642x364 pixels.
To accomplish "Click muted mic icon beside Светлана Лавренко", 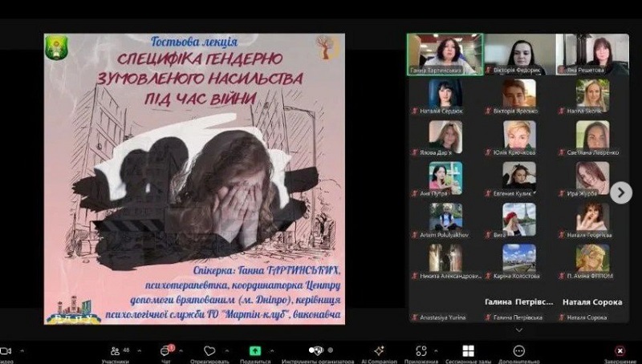I will coord(563,152).
